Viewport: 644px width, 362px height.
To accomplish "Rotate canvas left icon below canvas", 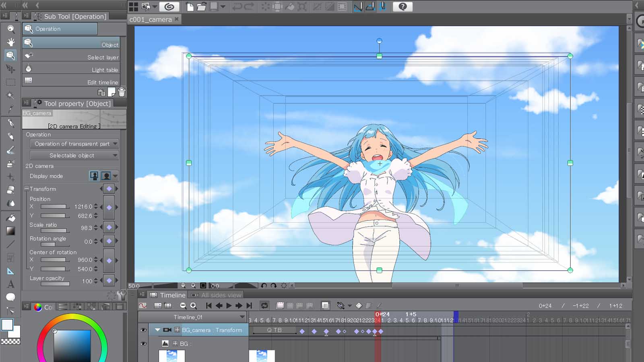I will [264, 286].
